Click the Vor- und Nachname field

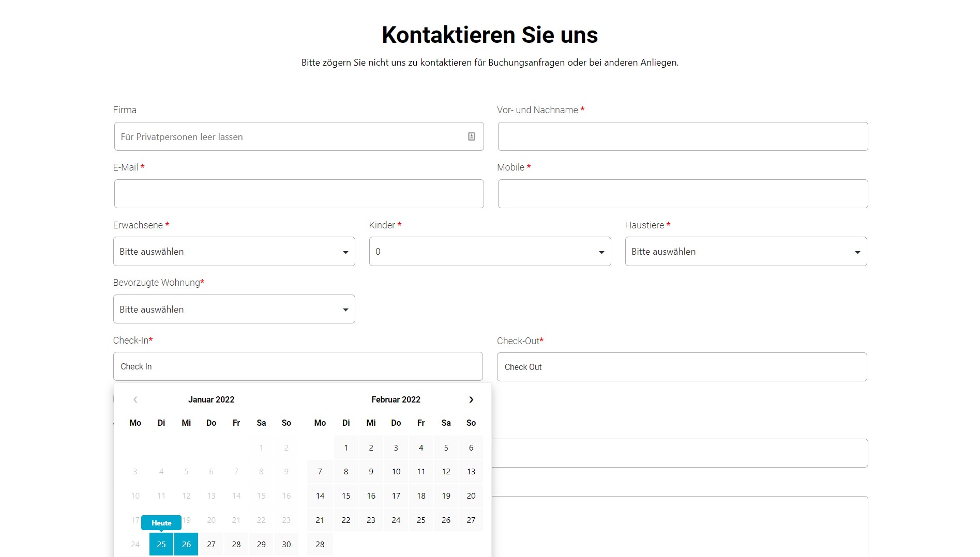(682, 136)
